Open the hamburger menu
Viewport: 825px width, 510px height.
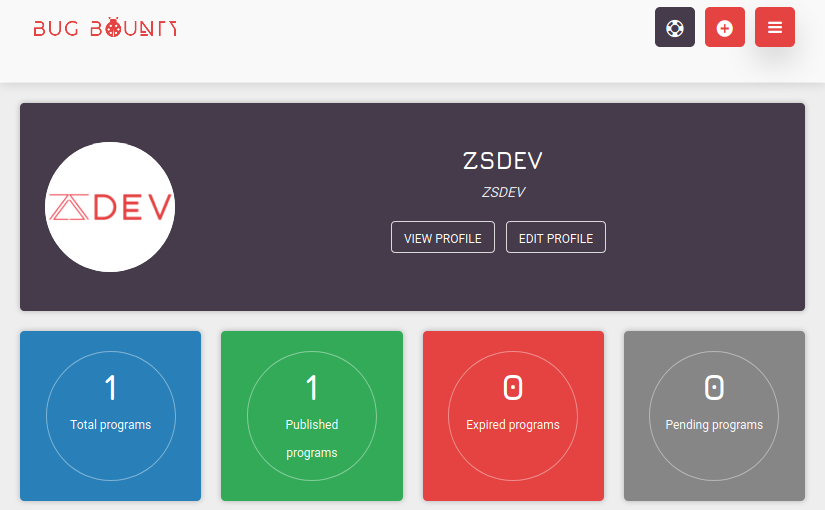point(774,27)
